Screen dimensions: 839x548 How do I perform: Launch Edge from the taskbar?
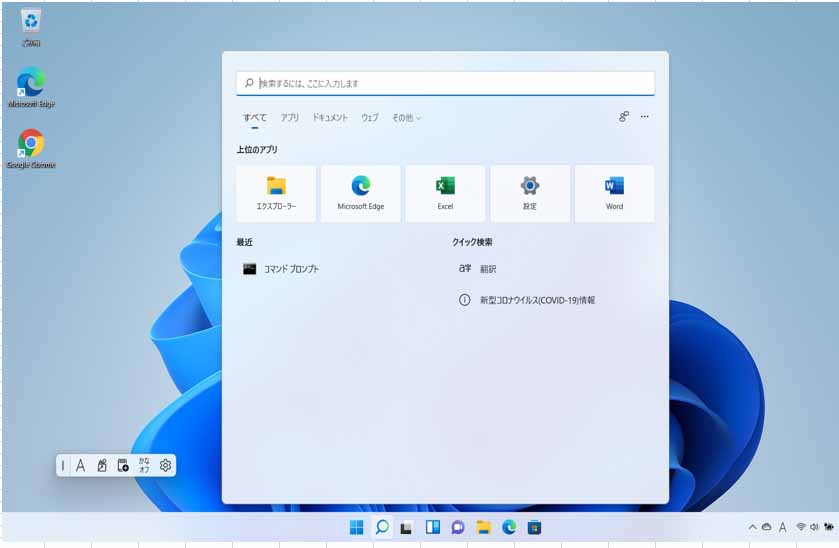click(x=509, y=528)
